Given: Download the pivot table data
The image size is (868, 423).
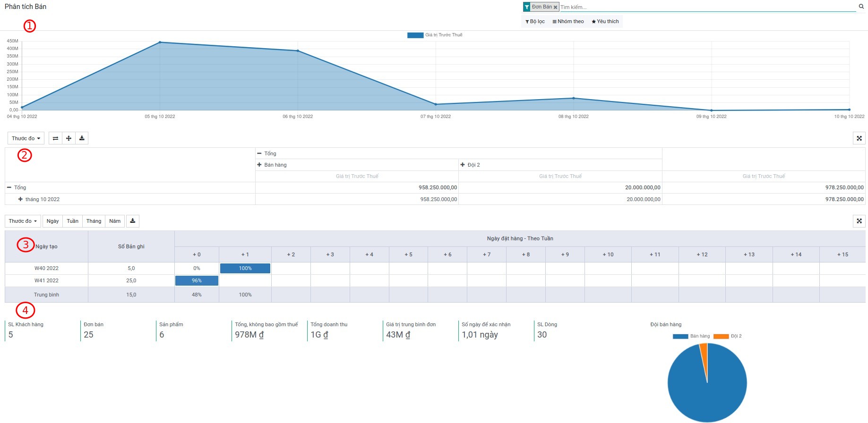Looking at the screenshot, I should click(82, 138).
